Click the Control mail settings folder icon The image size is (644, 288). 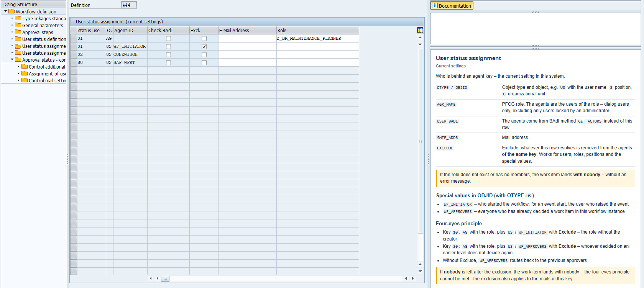pyautogui.click(x=25, y=80)
